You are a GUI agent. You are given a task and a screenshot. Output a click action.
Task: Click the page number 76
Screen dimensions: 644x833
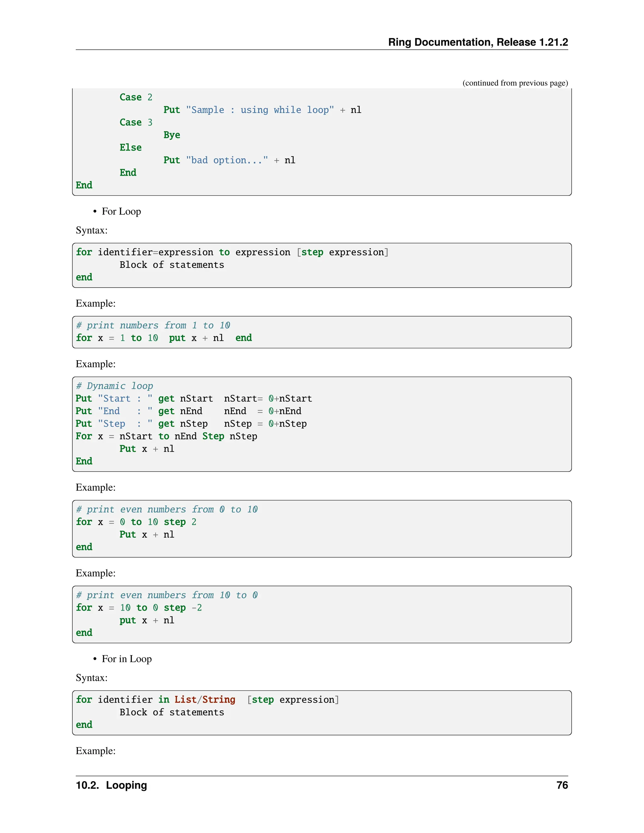point(562,785)
